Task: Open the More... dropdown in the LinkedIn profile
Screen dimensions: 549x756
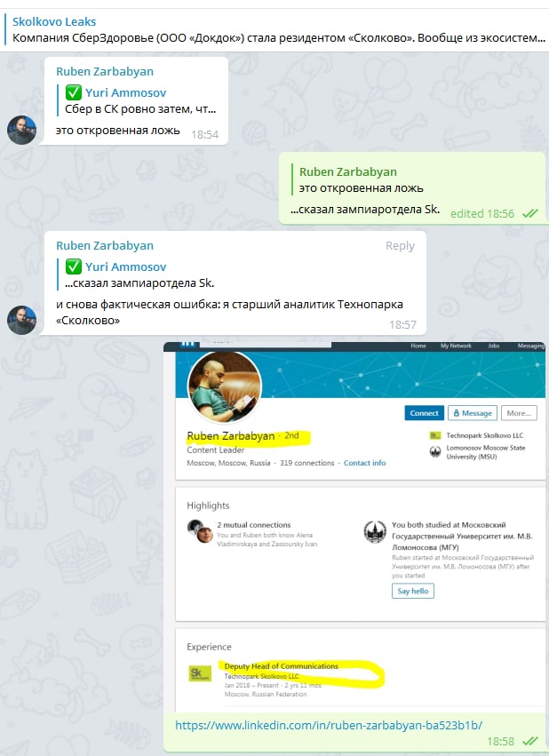Action: tap(519, 413)
